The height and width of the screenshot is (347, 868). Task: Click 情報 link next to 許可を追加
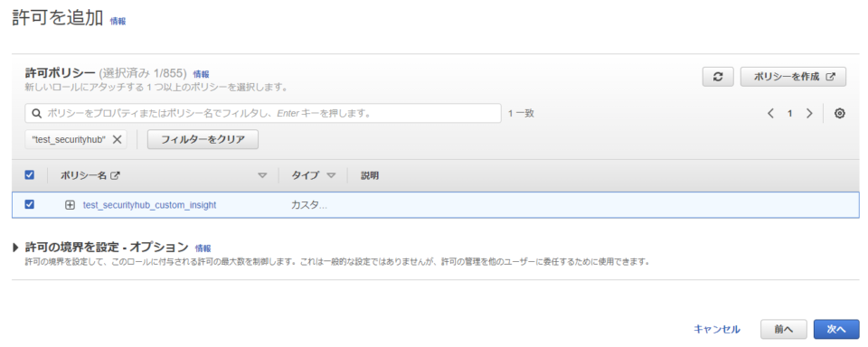click(118, 21)
